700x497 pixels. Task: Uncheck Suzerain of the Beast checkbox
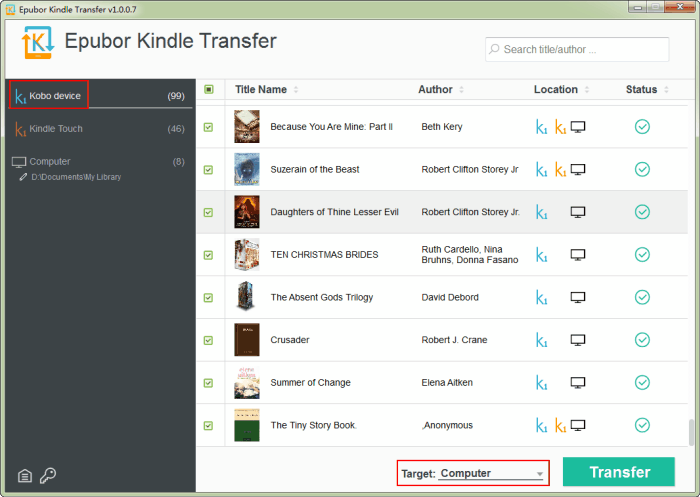click(x=208, y=170)
